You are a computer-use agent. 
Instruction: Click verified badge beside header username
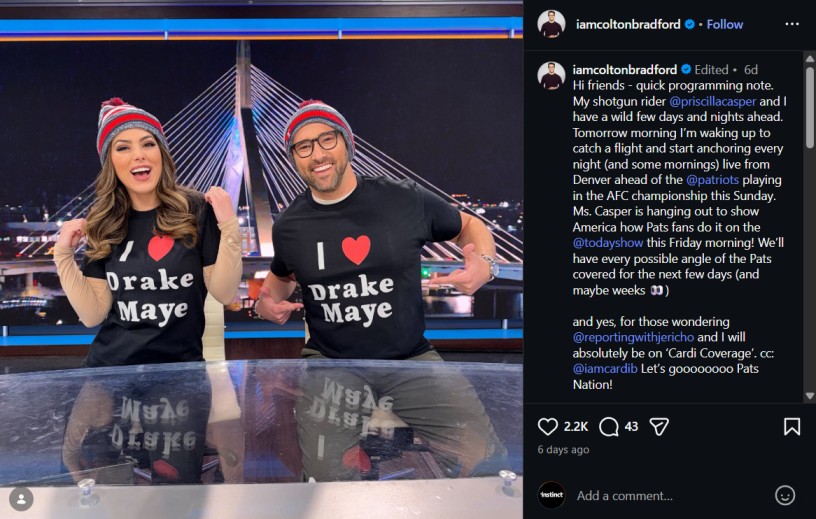tap(690, 24)
